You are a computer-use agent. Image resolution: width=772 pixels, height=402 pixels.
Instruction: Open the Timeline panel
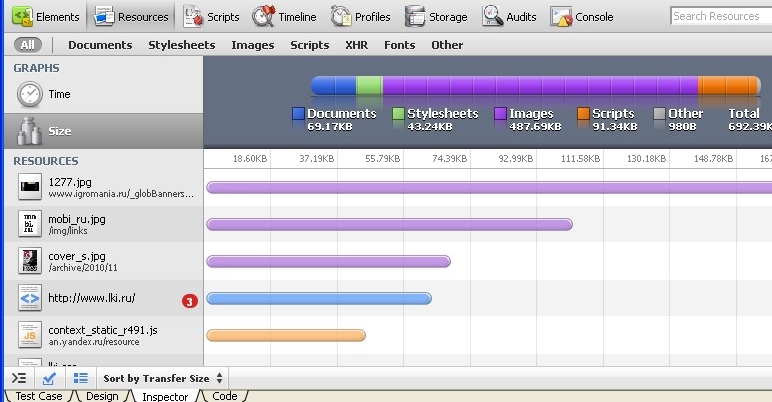tap(284, 16)
